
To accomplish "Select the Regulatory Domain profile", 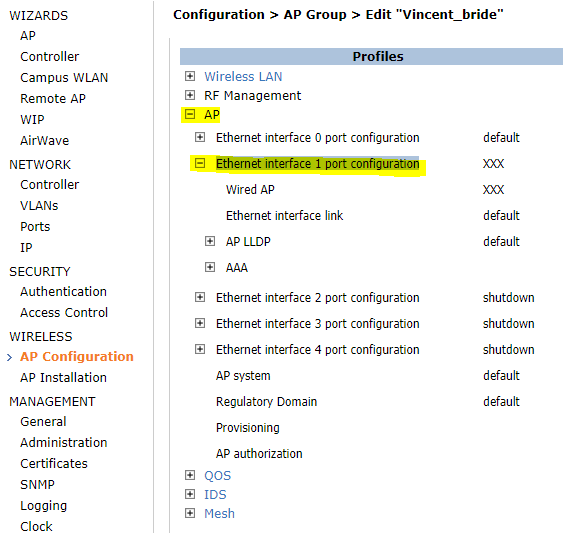I will (266, 402).
